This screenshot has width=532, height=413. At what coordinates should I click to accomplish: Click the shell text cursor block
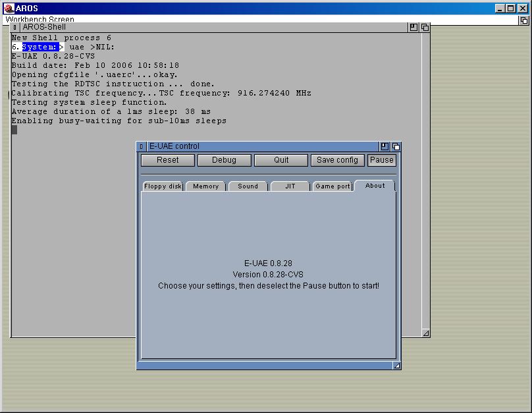click(x=14, y=130)
